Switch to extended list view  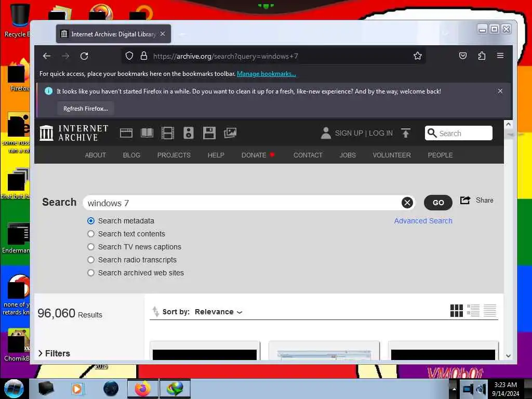[473, 311]
